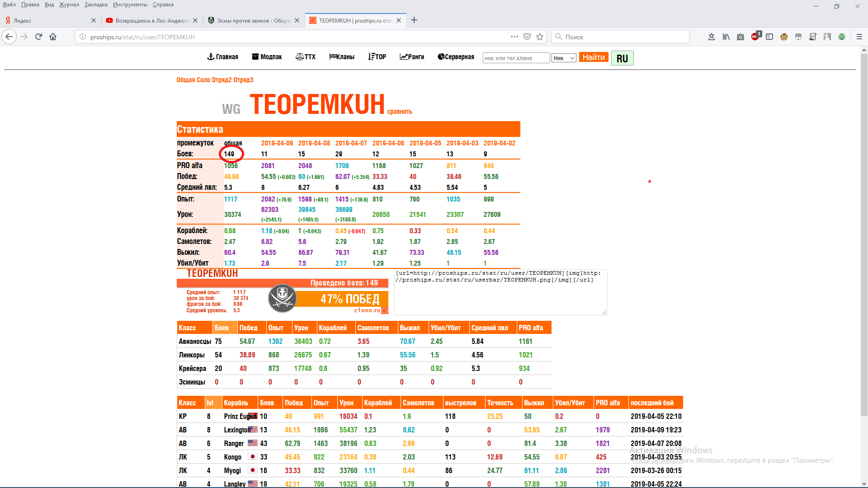
Task: Open the Серверная page
Action: (456, 57)
